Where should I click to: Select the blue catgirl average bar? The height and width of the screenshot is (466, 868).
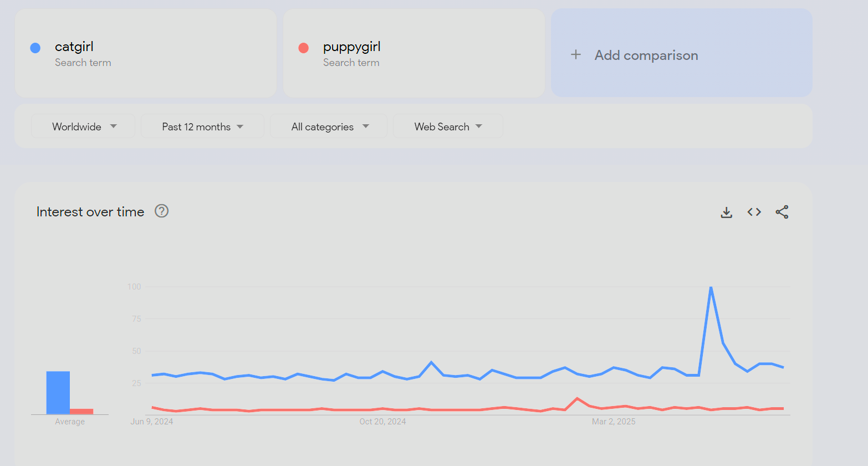tap(58, 393)
